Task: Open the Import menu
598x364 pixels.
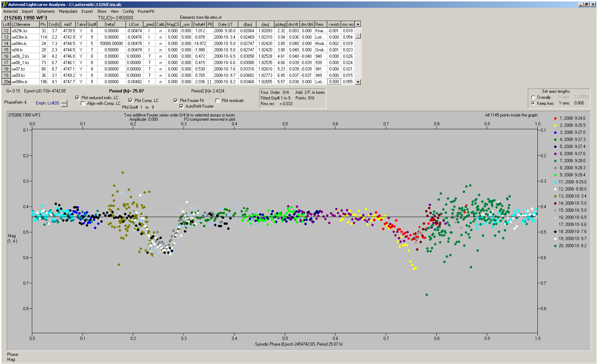Action: (27, 11)
